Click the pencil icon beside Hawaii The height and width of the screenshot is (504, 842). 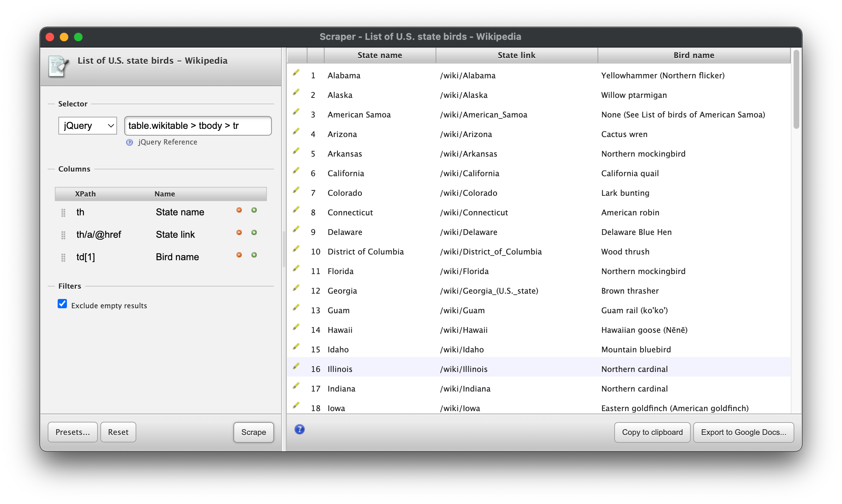pos(296,327)
